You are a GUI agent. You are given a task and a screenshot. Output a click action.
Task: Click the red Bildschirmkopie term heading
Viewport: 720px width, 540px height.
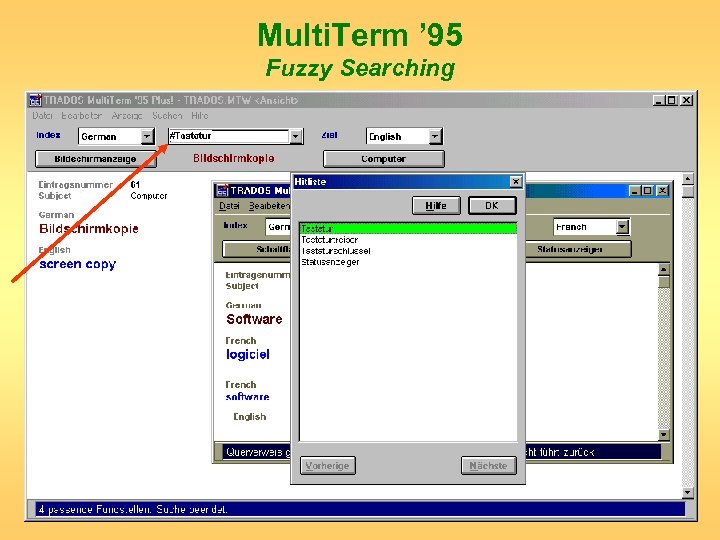pyautogui.click(x=234, y=158)
